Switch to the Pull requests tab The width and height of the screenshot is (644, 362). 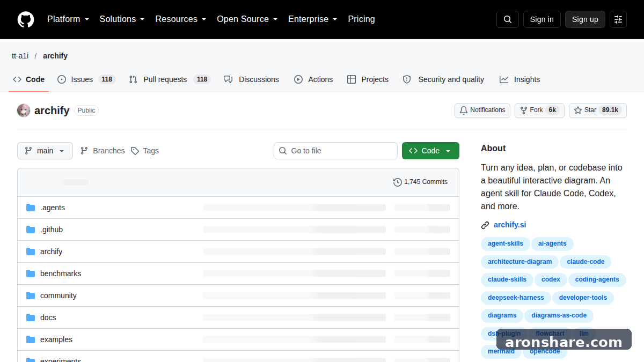coord(170,79)
